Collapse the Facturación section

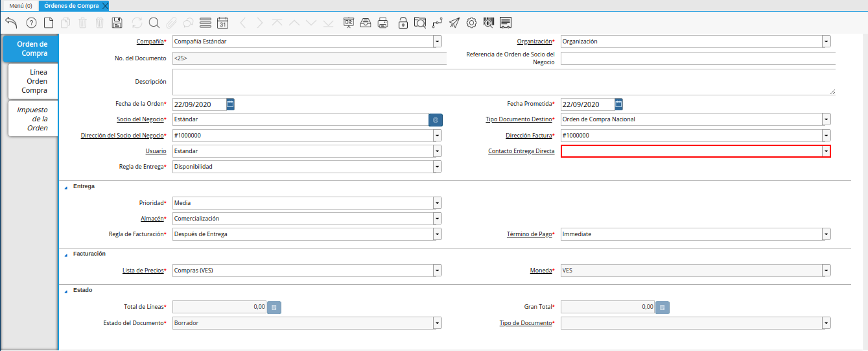(65, 254)
